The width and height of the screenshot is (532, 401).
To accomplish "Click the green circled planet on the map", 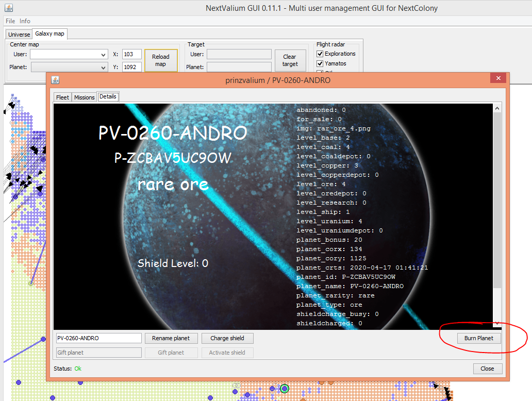I will pyautogui.click(x=284, y=389).
